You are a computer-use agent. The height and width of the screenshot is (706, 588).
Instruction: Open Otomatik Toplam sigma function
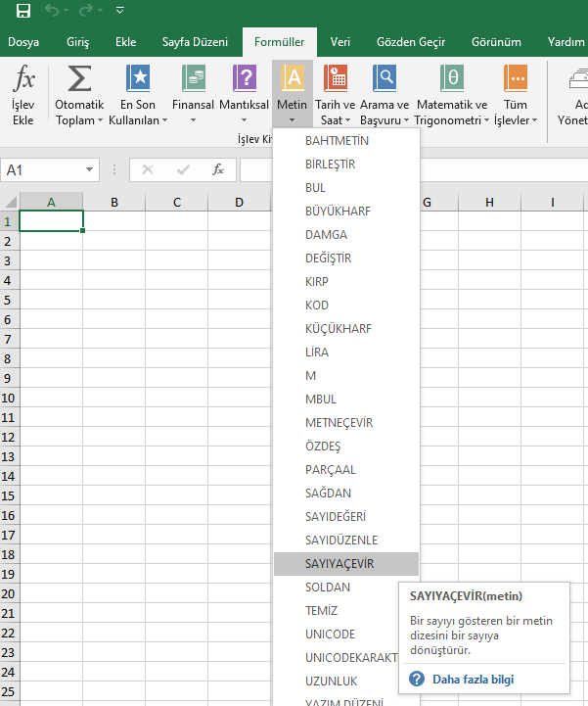[79, 80]
